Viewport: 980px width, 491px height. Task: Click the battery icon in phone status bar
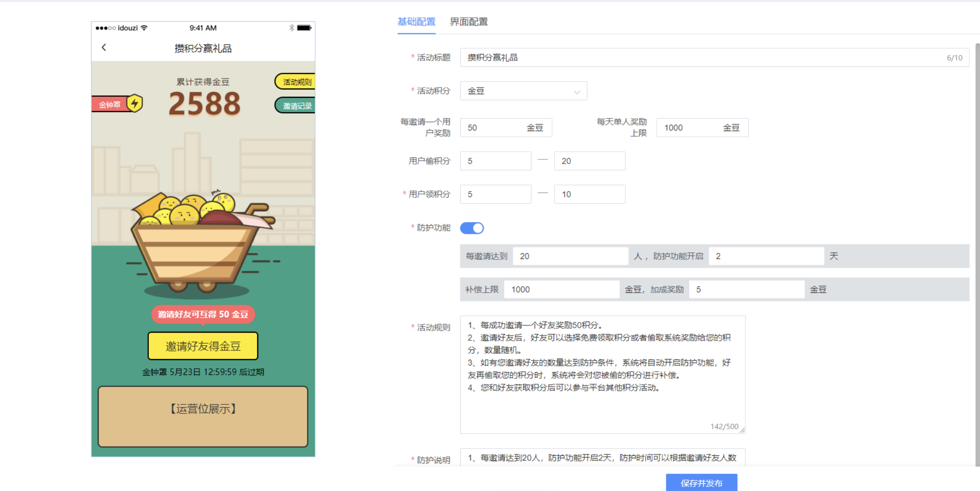click(304, 28)
